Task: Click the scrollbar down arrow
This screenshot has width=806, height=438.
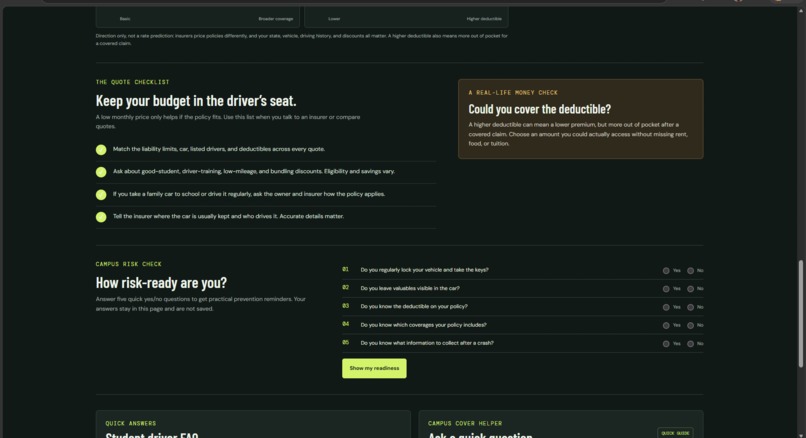Action: [x=800, y=434]
